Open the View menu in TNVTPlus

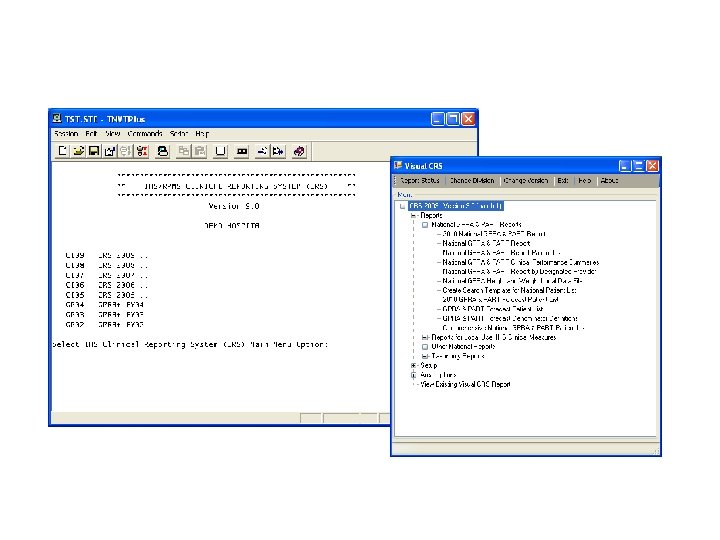tap(112, 134)
